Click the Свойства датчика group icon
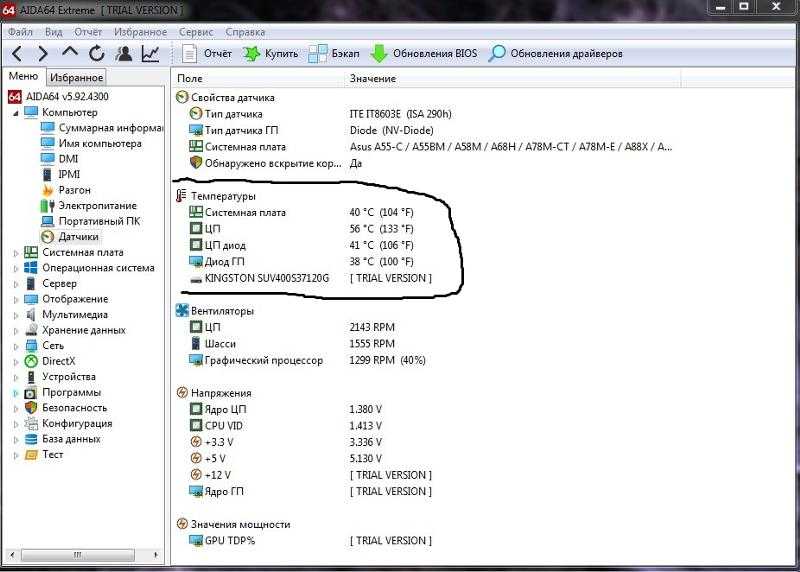The image size is (800, 572). pos(182,97)
